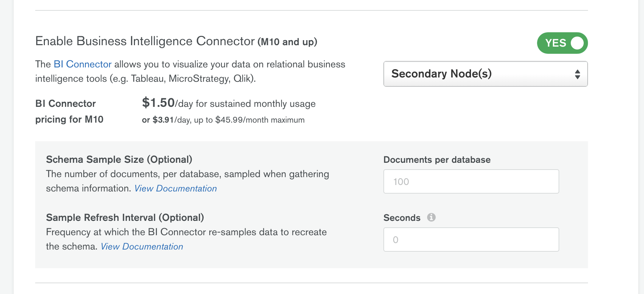Viewport: 644px width, 294px height.
Task: Open the Secondary Node(s) dropdown
Action: coord(485,74)
